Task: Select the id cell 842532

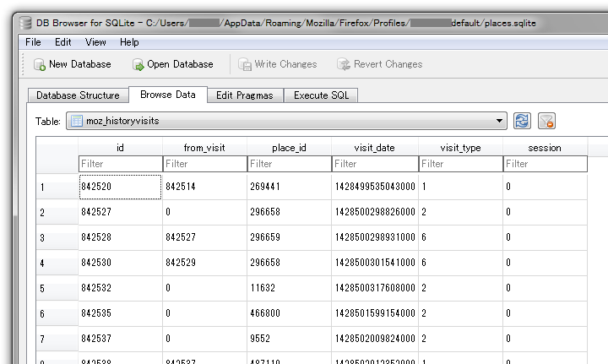Action: (120, 288)
